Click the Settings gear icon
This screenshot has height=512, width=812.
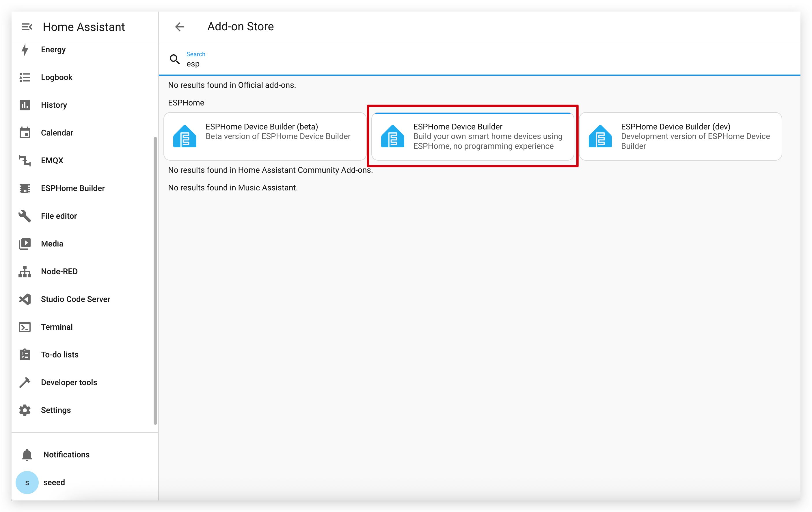[x=25, y=410]
